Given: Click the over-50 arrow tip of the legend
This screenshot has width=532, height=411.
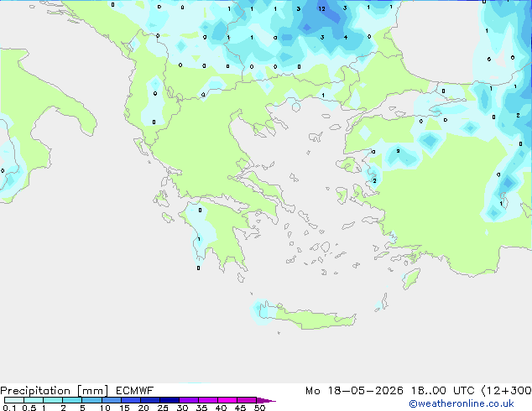Looking at the screenshot, I should pos(266,400).
